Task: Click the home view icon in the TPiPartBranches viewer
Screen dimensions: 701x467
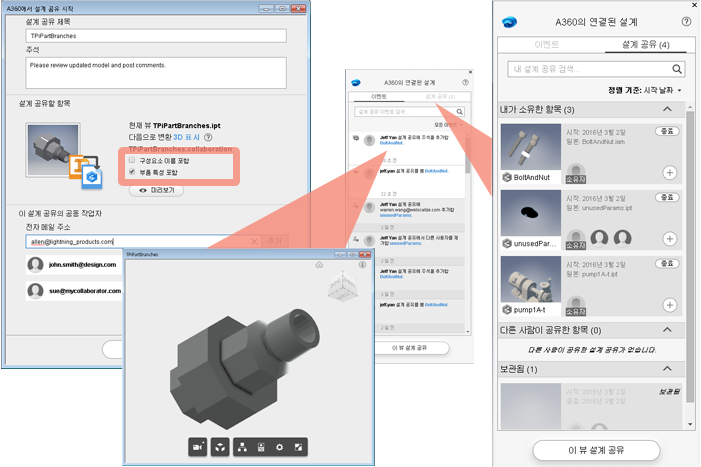Action: click(x=319, y=265)
